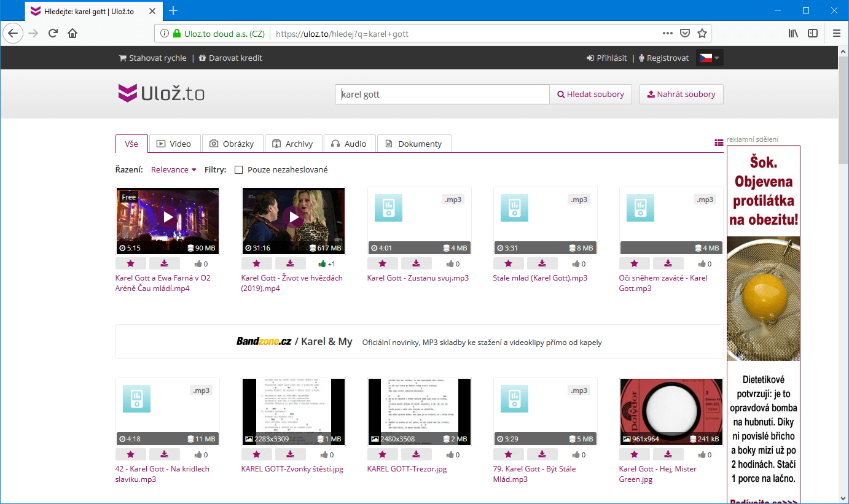Open the language flag dropdown
Image resolution: width=849 pixels, height=504 pixels.
point(710,58)
